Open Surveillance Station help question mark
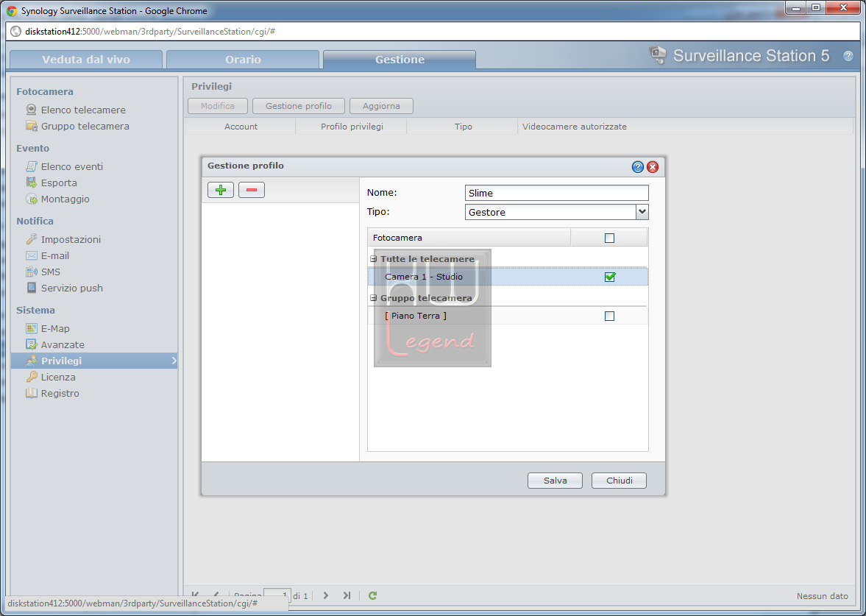The image size is (866, 616). [x=848, y=56]
